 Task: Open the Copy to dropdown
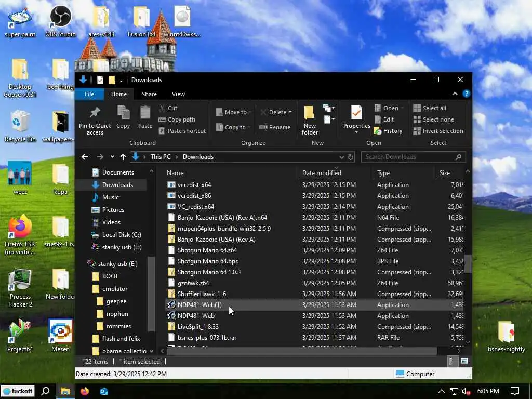coord(233,127)
